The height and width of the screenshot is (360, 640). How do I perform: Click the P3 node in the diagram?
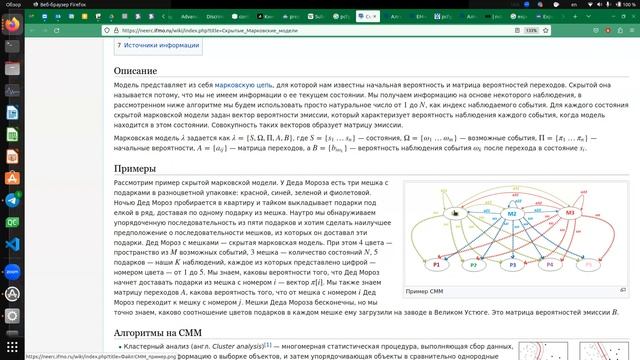[x=513, y=265]
